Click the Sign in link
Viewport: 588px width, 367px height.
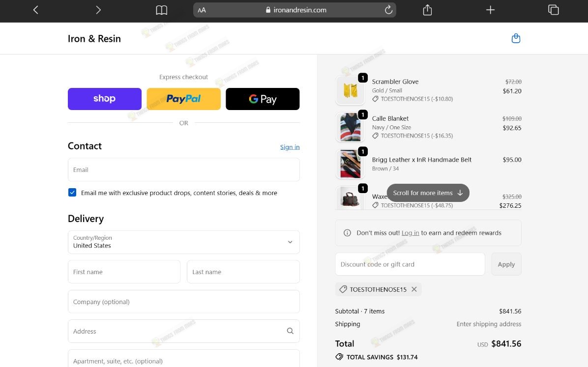click(290, 147)
